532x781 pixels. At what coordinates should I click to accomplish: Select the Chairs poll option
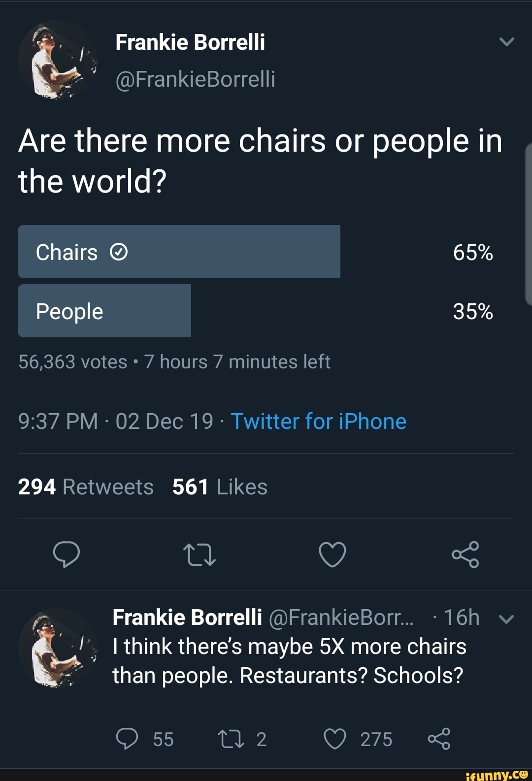tap(179, 252)
